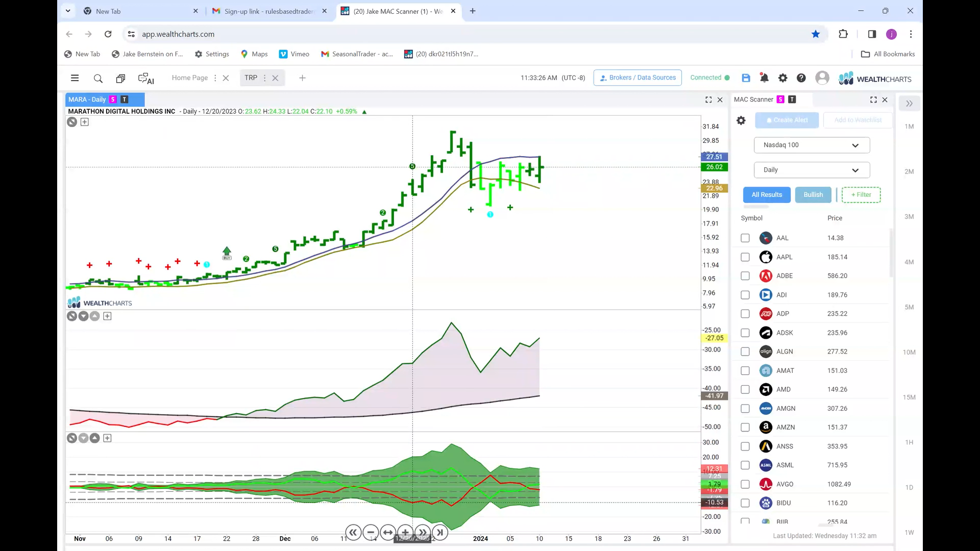Switch to Sign-up link Gmail browser tab
Viewport: 980px width, 551px height.
tap(269, 11)
